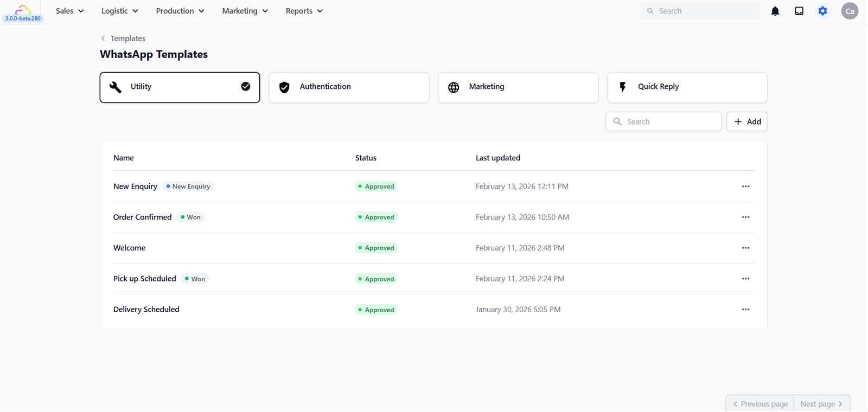Click the WhatsApp Templates heading

pyautogui.click(x=154, y=54)
